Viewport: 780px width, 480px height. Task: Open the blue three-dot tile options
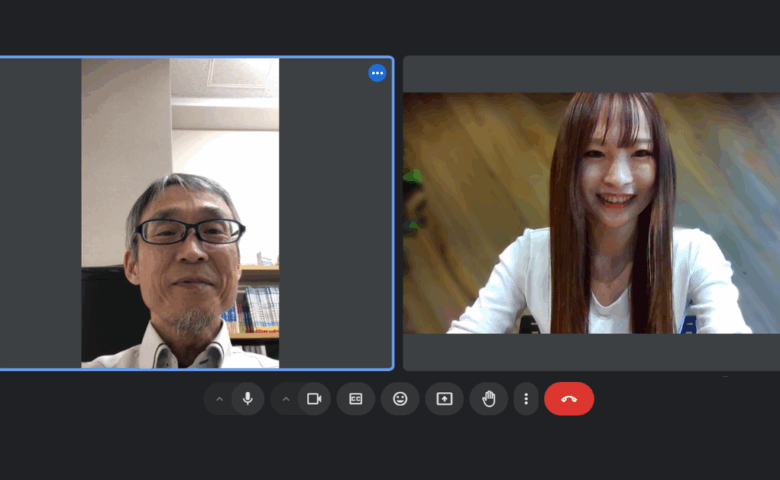(377, 73)
